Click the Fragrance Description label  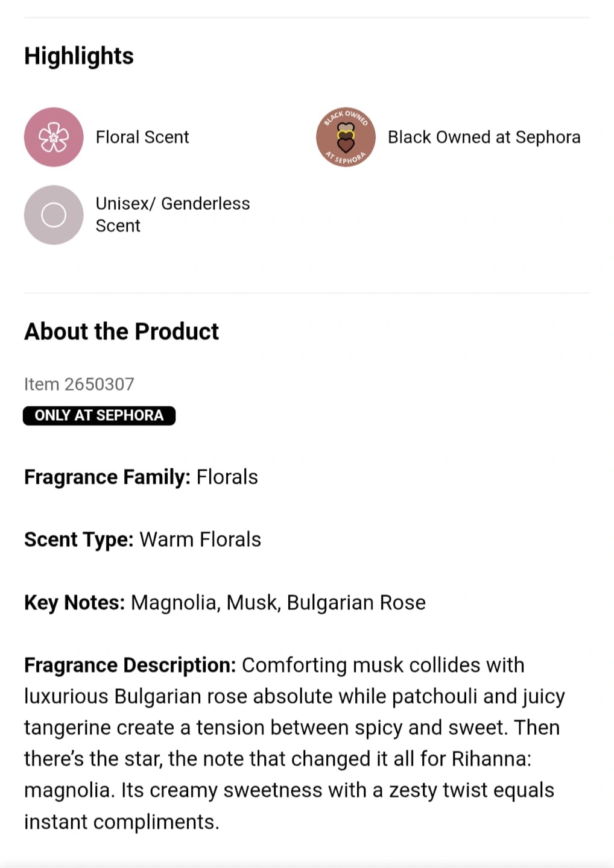[130, 665]
